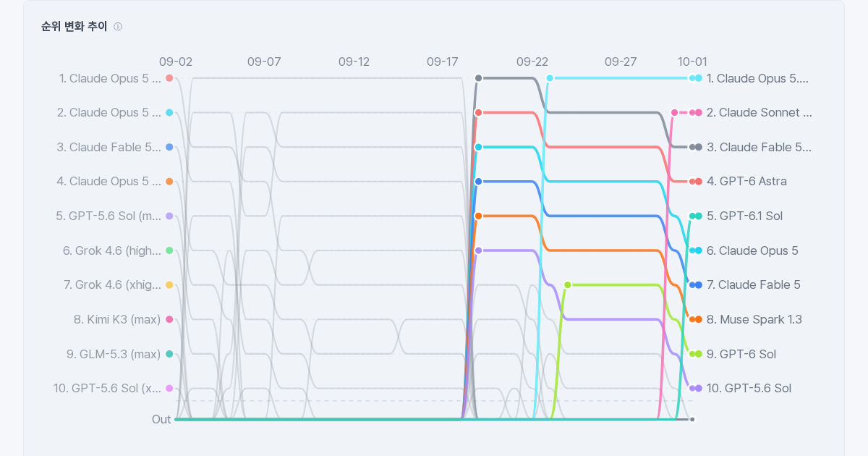868x456 pixels.
Task: Click the pink dot beside 8. Kimi K3 (max)
Action: (169, 319)
